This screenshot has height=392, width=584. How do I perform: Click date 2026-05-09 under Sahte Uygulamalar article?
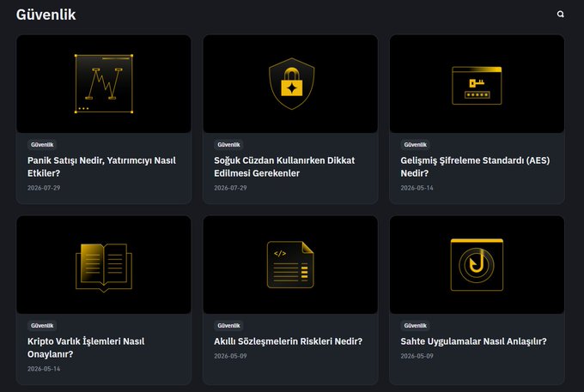(x=417, y=356)
